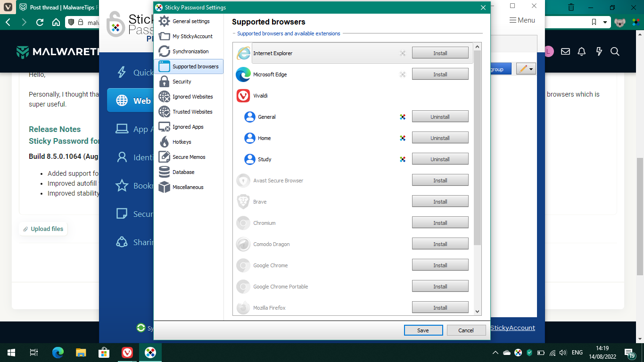Viewport: 644px width, 362px height.
Task: Install extension for Comodo Dragon
Action: [x=440, y=244]
